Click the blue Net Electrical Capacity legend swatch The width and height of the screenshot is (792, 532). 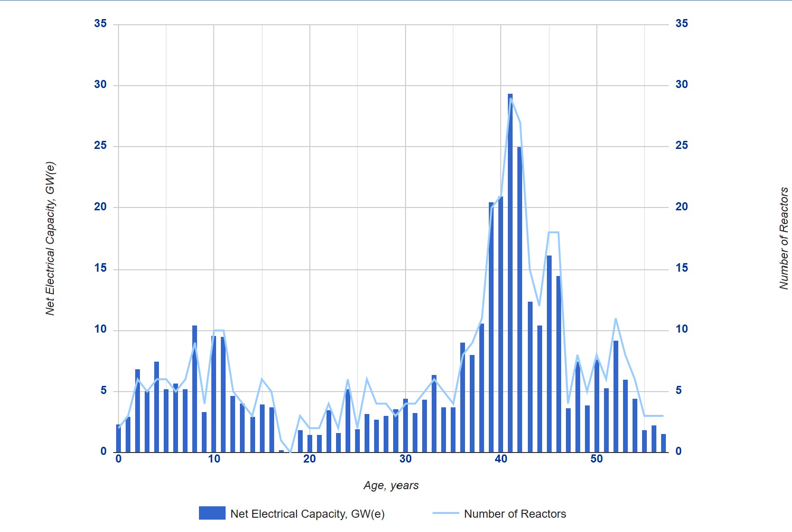point(212,513)
